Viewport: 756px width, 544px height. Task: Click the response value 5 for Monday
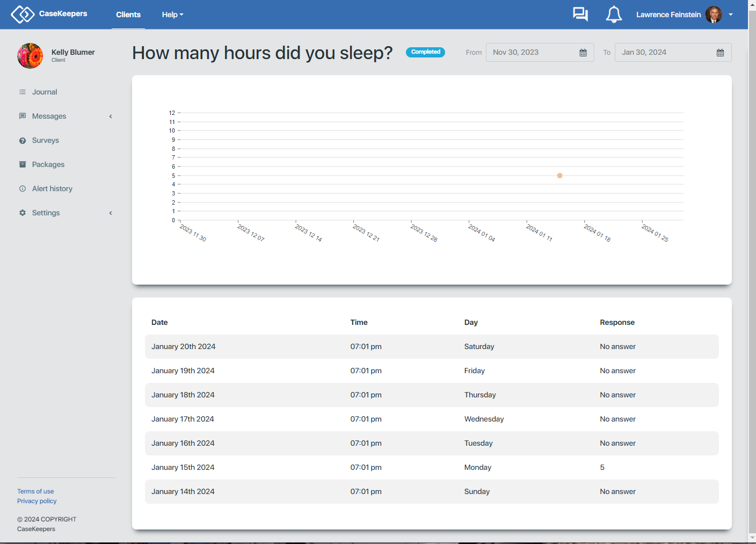602,467
